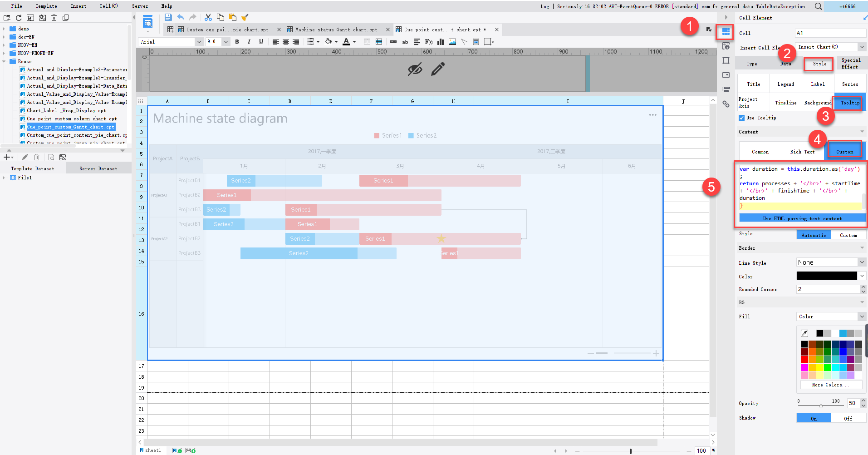The height and width of the screenshot is (455, 868).
Task: Open the Arial font dropdown
Action: click(x=199, y=42)
